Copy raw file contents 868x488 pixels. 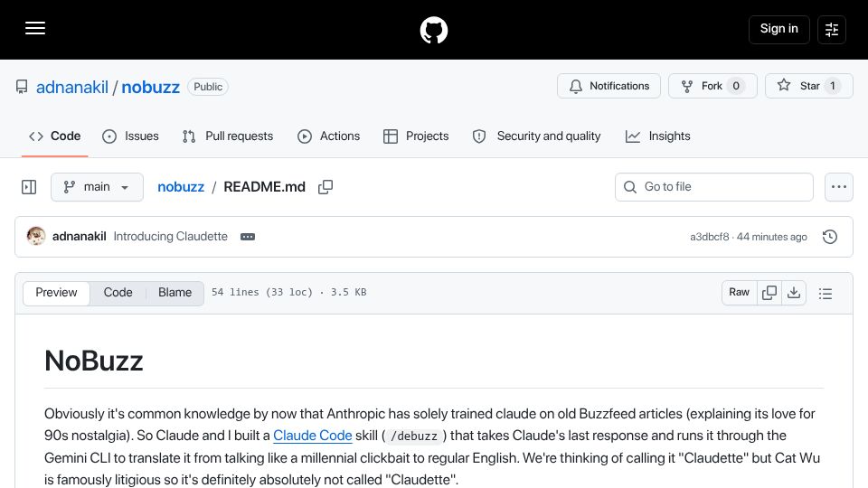(769, 293)
